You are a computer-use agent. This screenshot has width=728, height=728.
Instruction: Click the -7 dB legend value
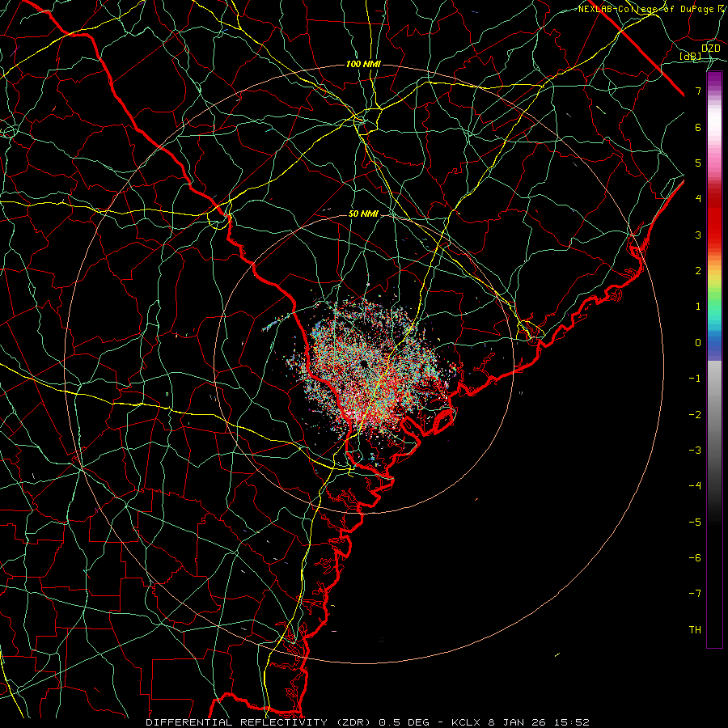[x=695, y=594]
